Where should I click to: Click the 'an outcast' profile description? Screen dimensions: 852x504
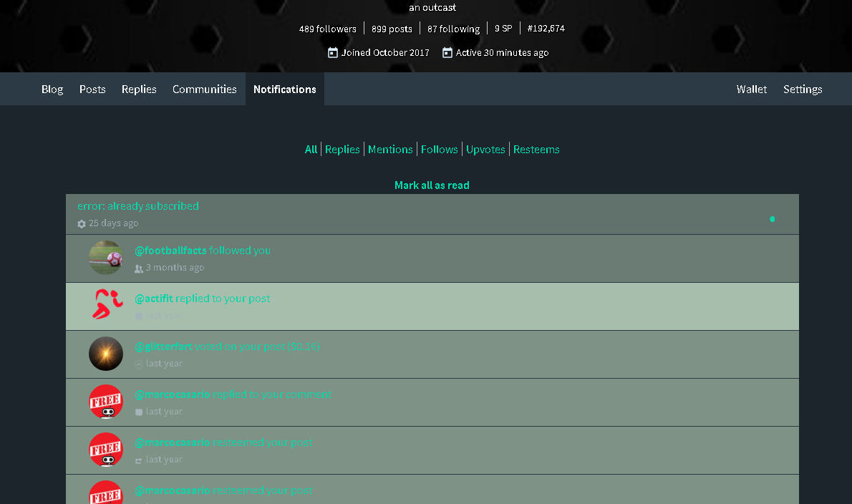pyautogui.click(x=432, y=8)
